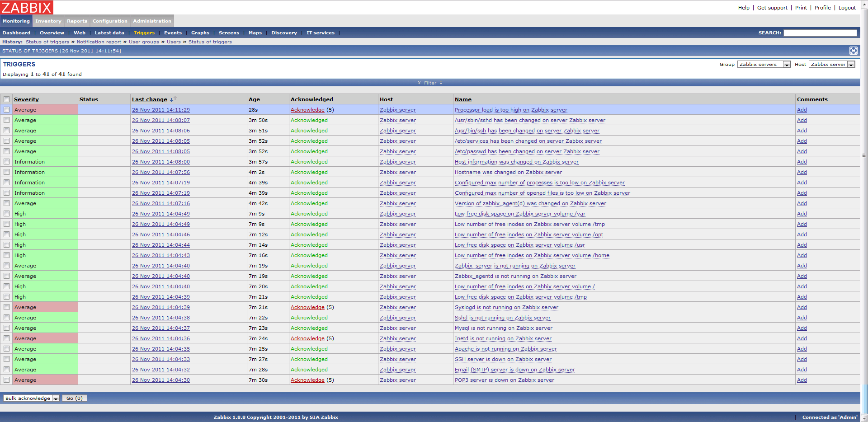This screenshot has height=422, width=868.
Task: Acknowledge the POP3 server down trigger
Action: pyautogui.click(x=307, y=380)
